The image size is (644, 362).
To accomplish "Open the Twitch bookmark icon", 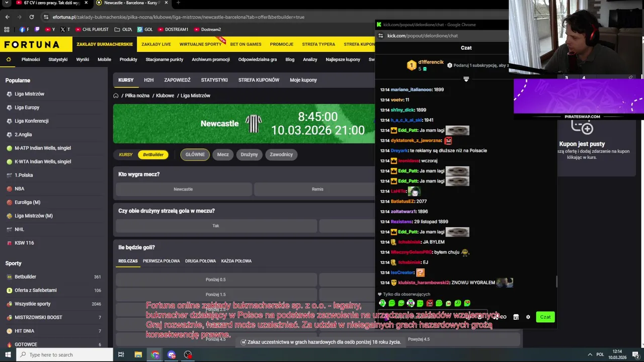I will (x=37, y=29).
